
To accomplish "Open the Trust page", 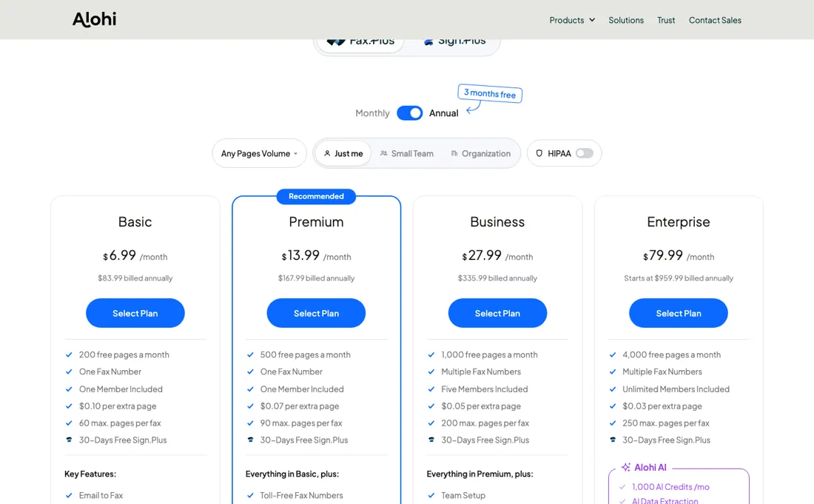I will tap(666, 20).
